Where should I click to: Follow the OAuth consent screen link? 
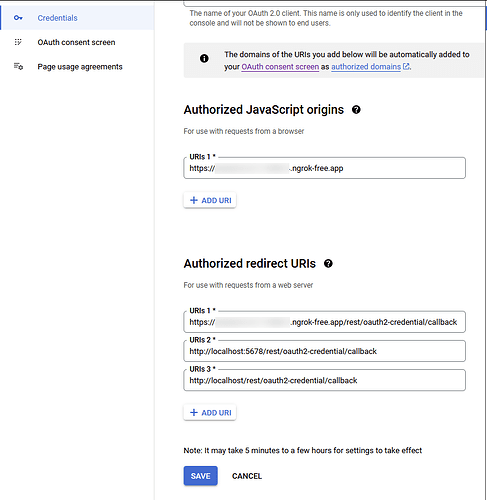[280, 67]
